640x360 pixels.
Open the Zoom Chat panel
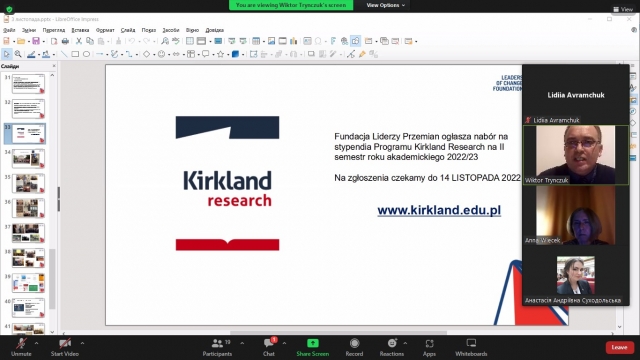tap(269, 347)
